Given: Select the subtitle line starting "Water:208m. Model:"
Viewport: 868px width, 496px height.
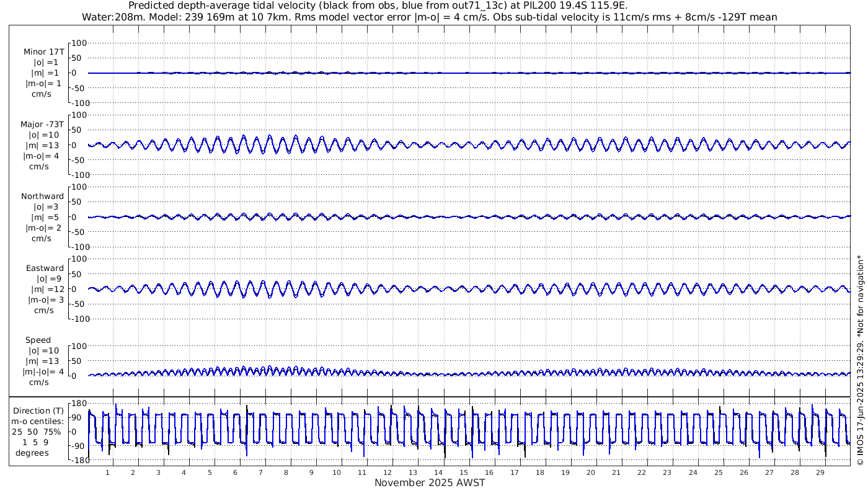Looking at the screenshot, I should pos(429,17).
